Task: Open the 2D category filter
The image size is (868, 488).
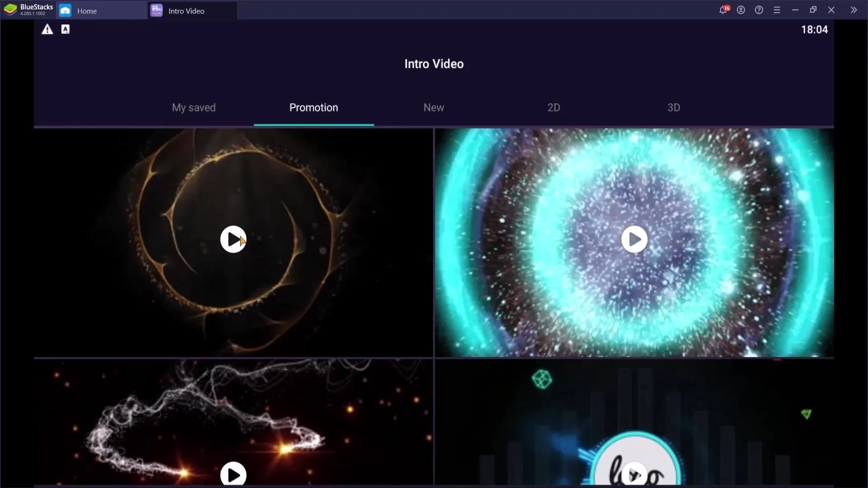Action: tap(553, 107)
